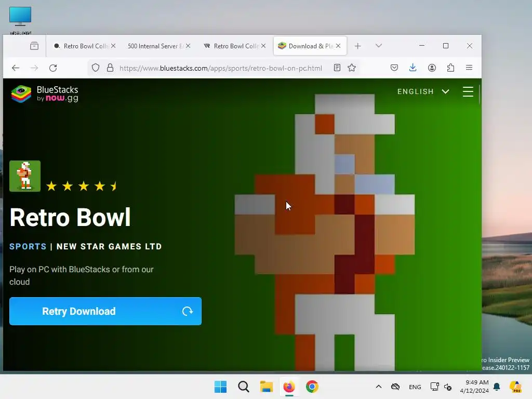532x399 pixels.
Task: Open File Explorer from the taskbar
Action: pos(267,387)
